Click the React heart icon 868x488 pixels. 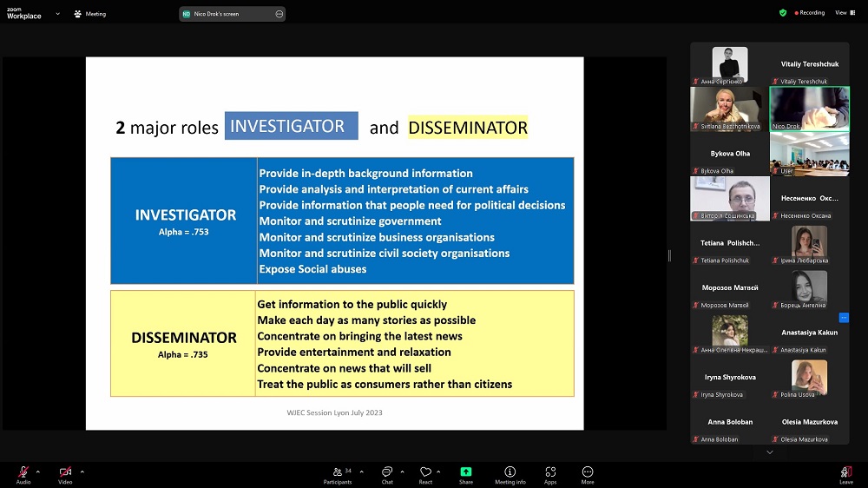coord(425,473)
